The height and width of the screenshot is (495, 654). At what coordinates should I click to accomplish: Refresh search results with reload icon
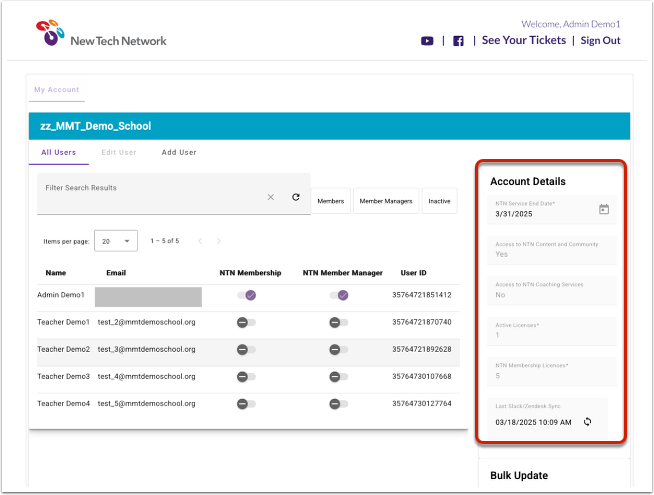(x=296, y=197)
